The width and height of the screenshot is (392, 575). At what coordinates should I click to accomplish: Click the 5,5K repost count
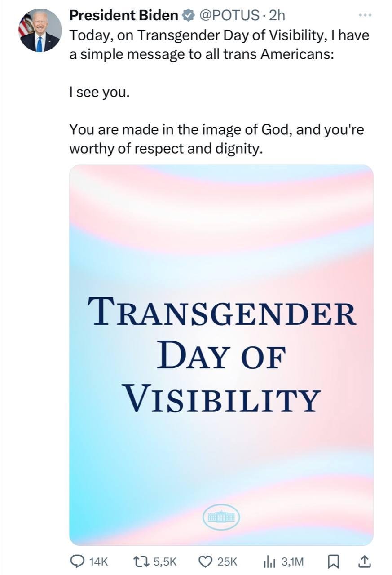click(165, 561)
